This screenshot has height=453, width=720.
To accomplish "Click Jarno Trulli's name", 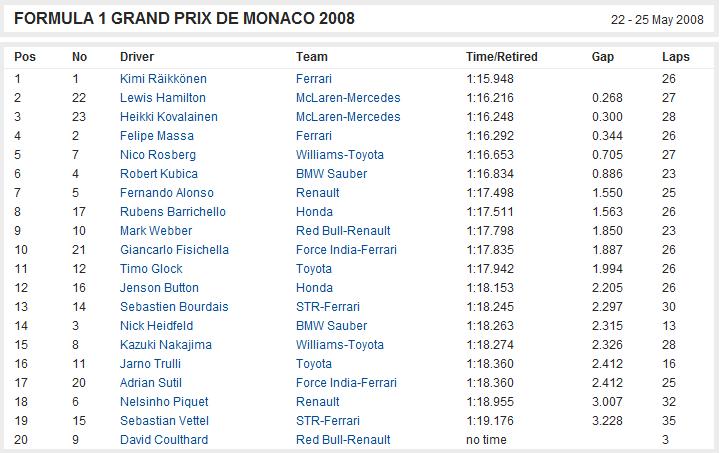I will (150, 364).
